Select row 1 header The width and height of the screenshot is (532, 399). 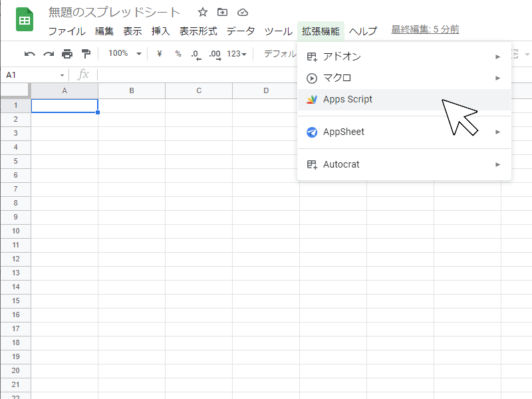click(x=15, y=106)
